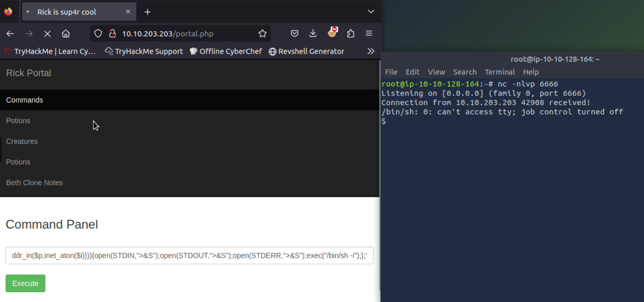Open the extensions puzzle icon
Viewport: 644px width, 302px height.
(x=351, y=33)
